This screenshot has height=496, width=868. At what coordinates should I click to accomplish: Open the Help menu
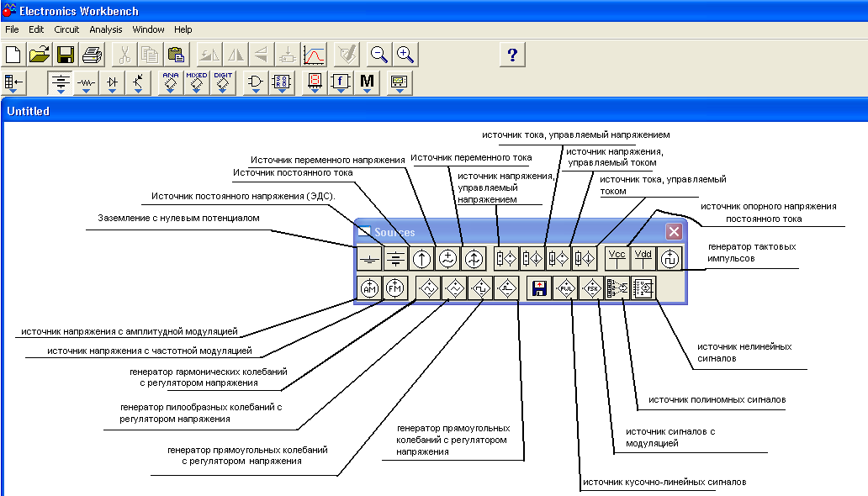pos(183,29)
